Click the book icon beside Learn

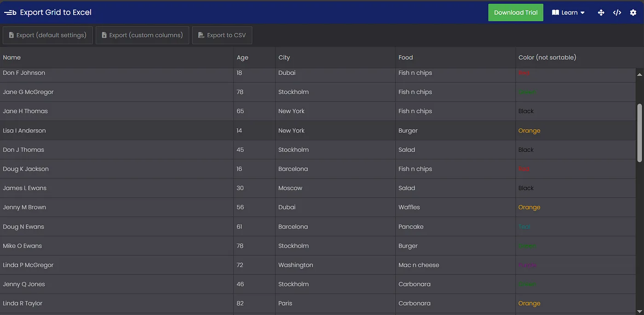coord(555,13)
